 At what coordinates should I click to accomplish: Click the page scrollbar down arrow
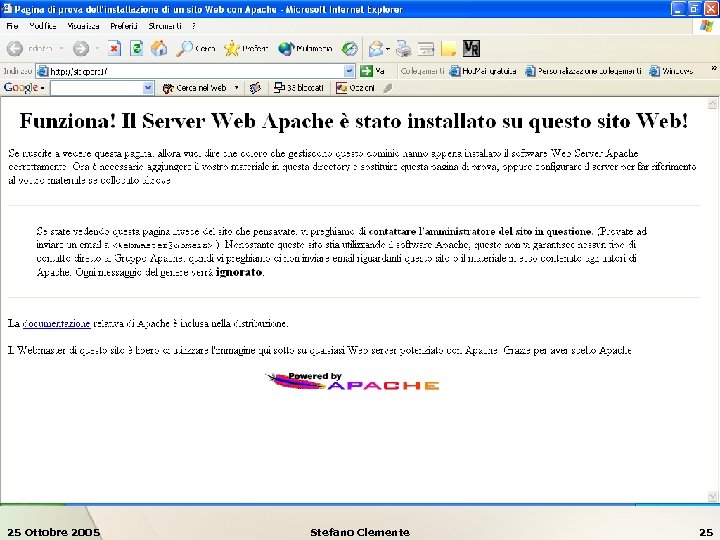pos(712,496)
